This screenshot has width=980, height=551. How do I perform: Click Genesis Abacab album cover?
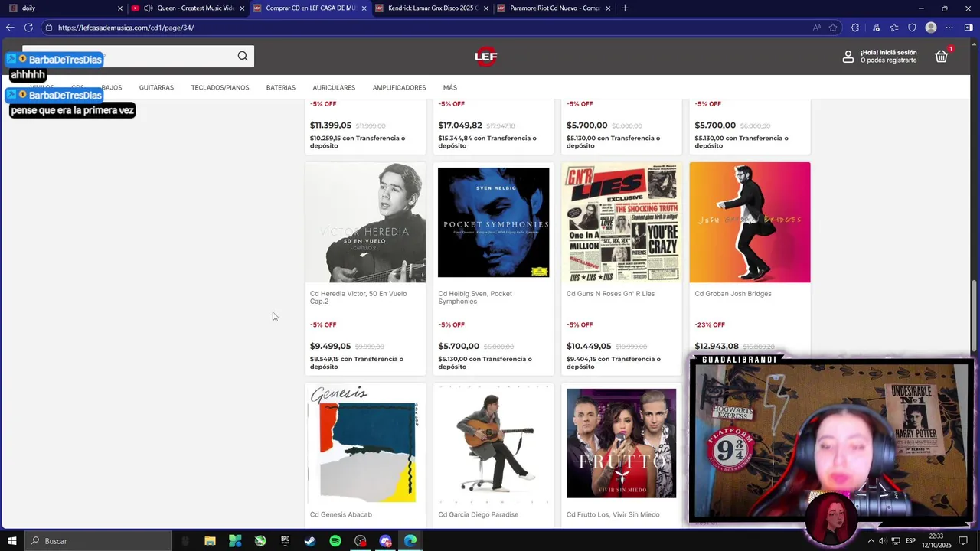[x=365, y=444]
